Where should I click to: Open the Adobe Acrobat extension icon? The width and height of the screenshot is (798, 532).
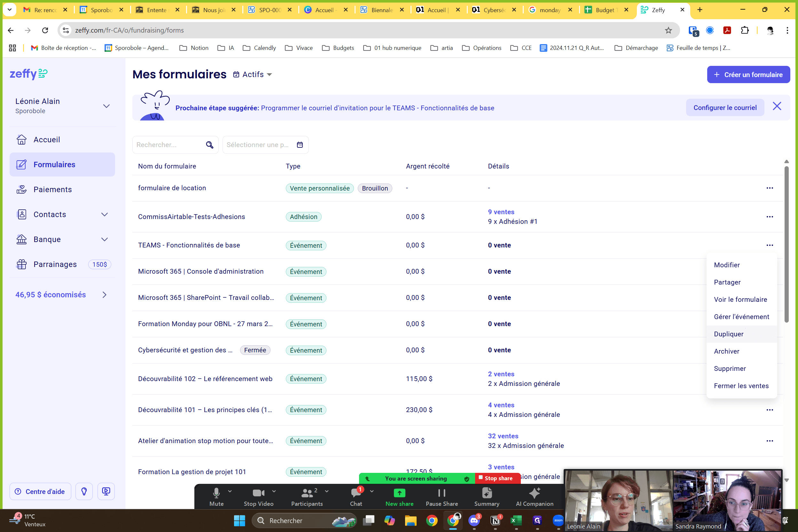727,30
